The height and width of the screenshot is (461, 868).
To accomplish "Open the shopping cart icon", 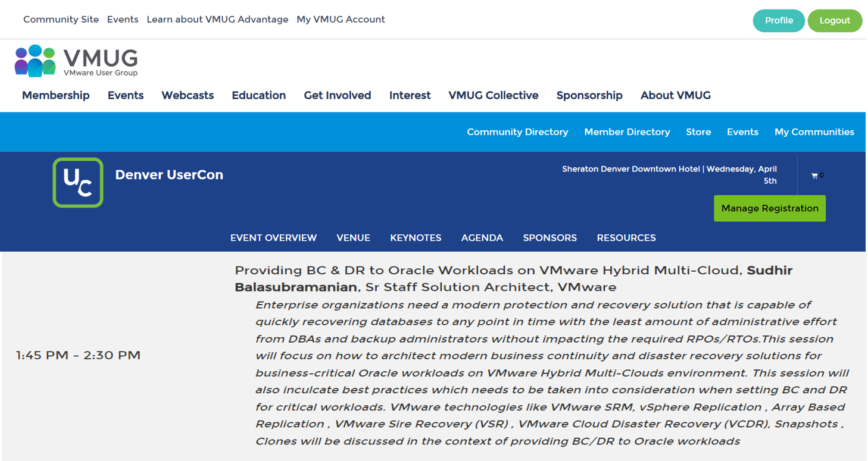I will 815,176.
